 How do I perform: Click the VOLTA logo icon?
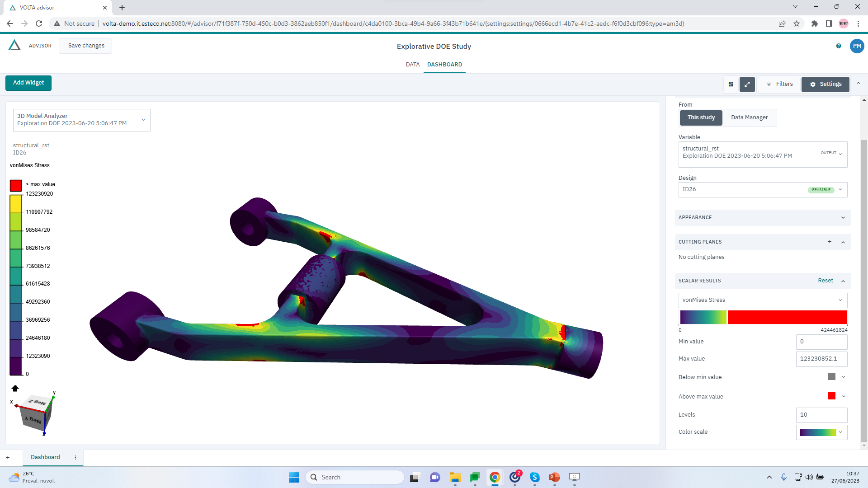[x=14, y=45]
